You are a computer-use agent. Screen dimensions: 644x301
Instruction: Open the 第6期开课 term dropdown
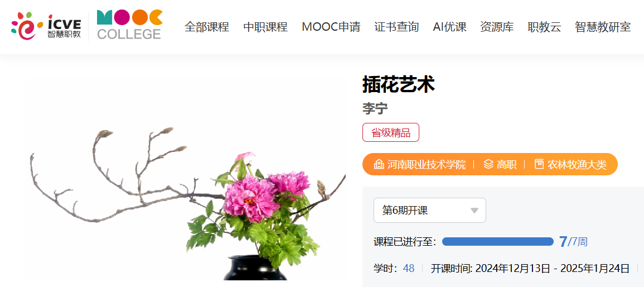[429, 211]
